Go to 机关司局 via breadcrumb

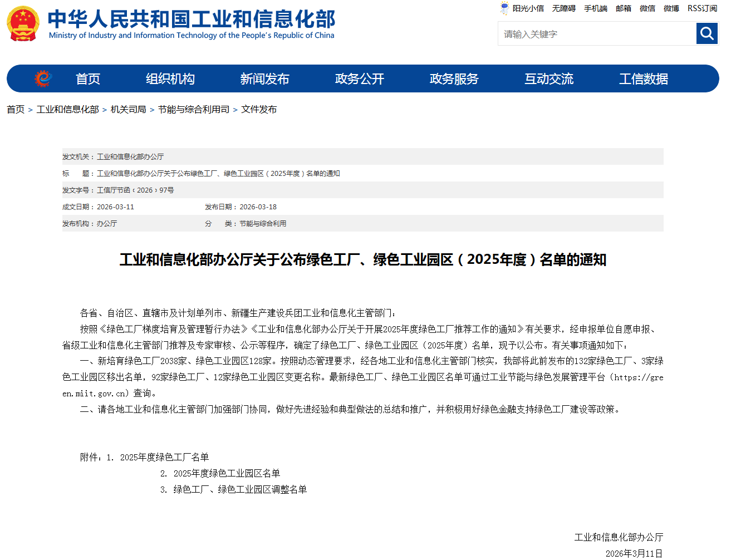(x=128, y=110)
